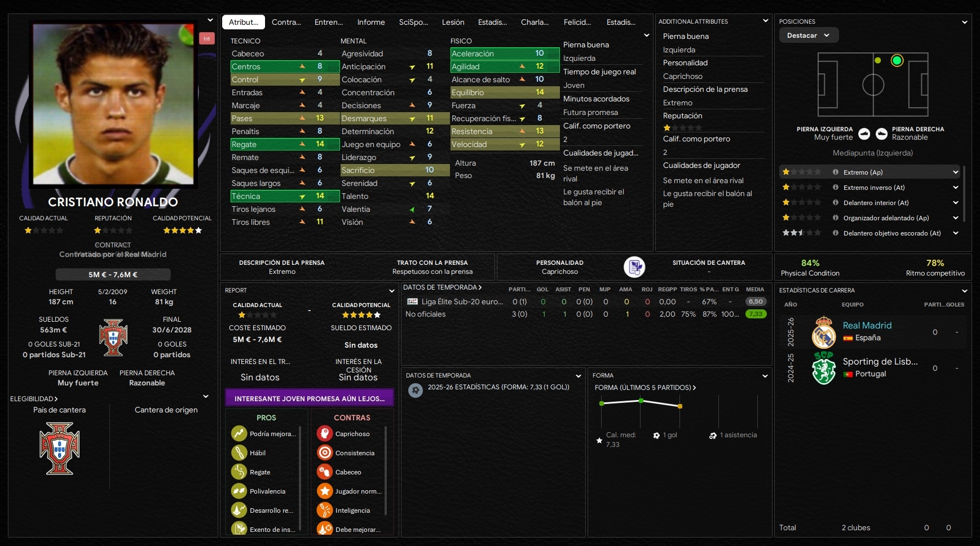
Task: Click the Inteligencia con icon
Action: (x=325, y=510)
